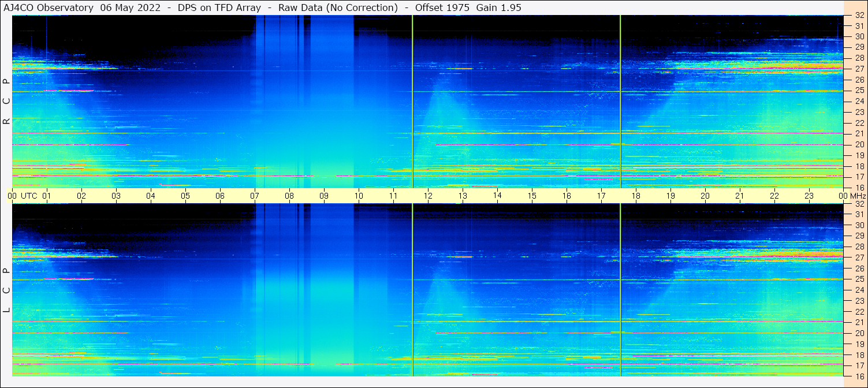Click 'Raw Data (No Correction)' header text
Image resolution: width=868 pixels, height=388 pixels.
[338, 8]
